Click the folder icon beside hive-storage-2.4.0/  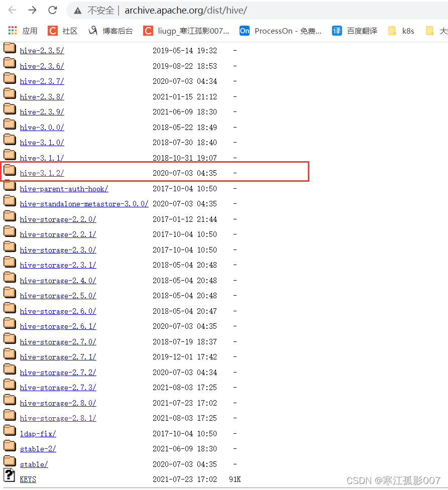(x=10, y=278)
